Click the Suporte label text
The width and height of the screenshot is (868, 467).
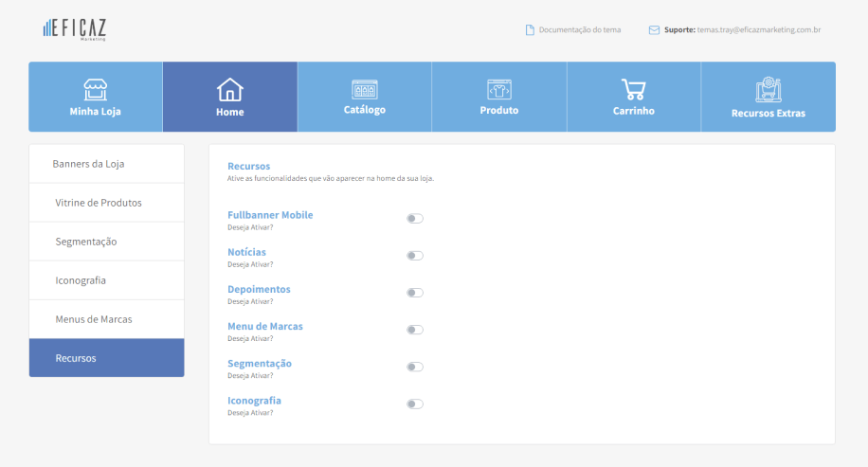pos(679,30)
